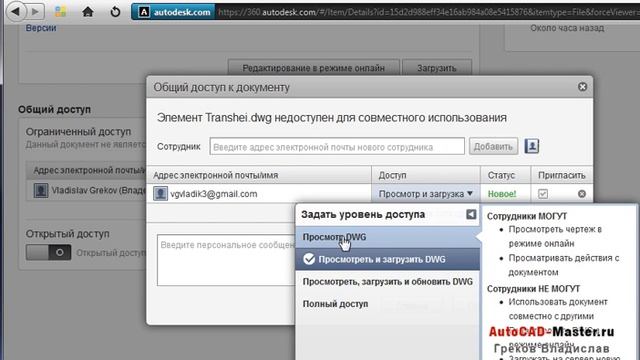
Task: Click the personal message text area
Action: pos(227,260)
